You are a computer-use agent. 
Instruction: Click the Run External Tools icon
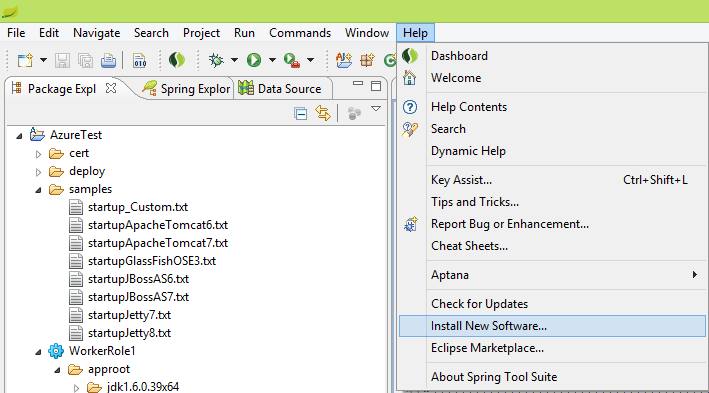tap(292, 60)
